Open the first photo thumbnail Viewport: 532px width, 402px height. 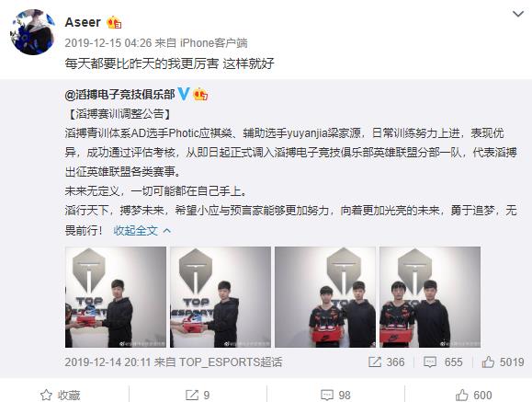tap(116, 297)
